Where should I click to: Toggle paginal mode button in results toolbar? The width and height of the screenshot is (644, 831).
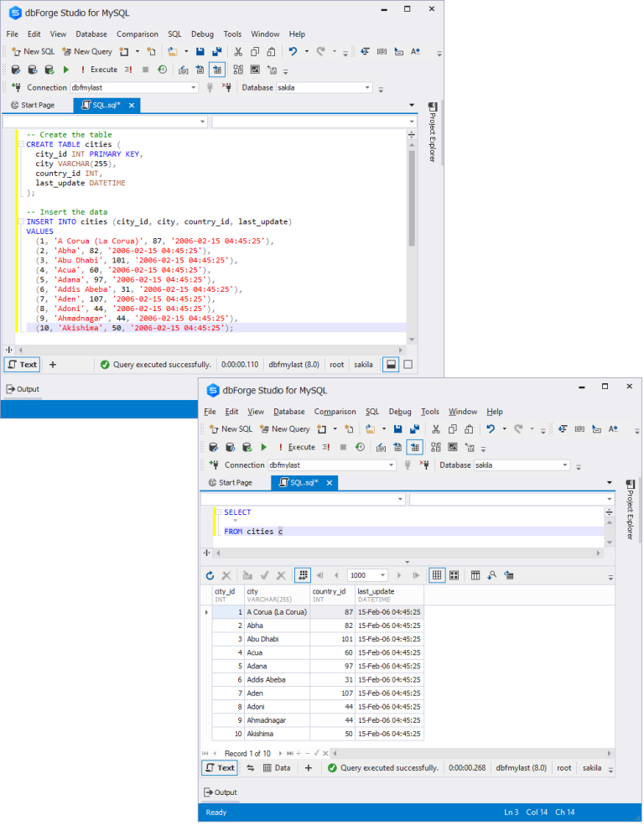[304, 575]
